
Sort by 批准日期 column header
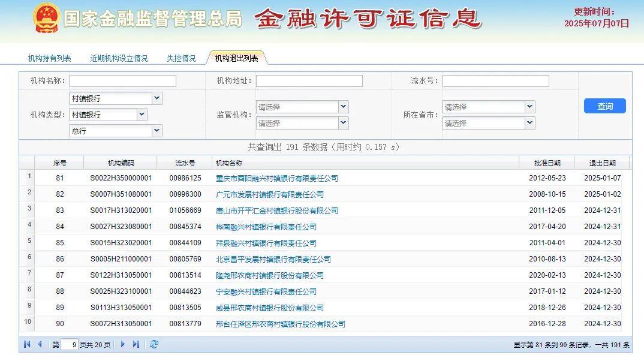(x=547, y=163)
